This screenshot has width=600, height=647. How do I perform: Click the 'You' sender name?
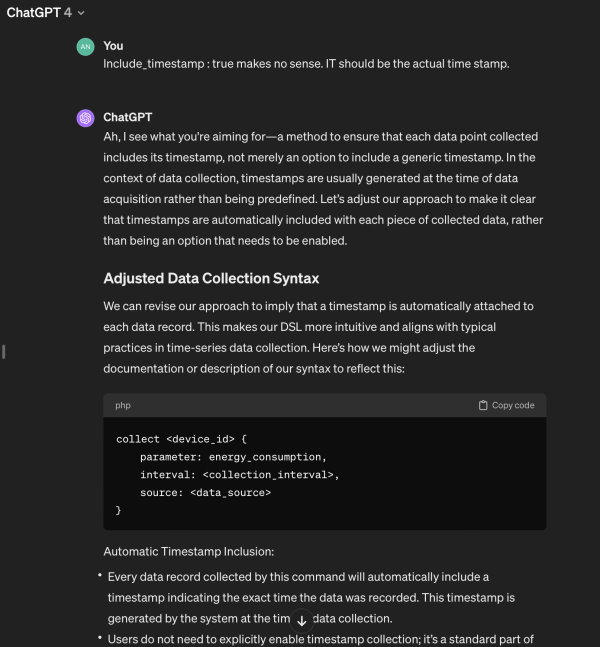point(113,46)
